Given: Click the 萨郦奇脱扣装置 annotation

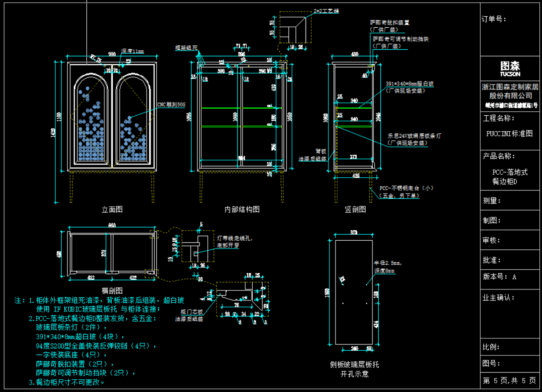Looking at the screenshot, I should (389, 22).
